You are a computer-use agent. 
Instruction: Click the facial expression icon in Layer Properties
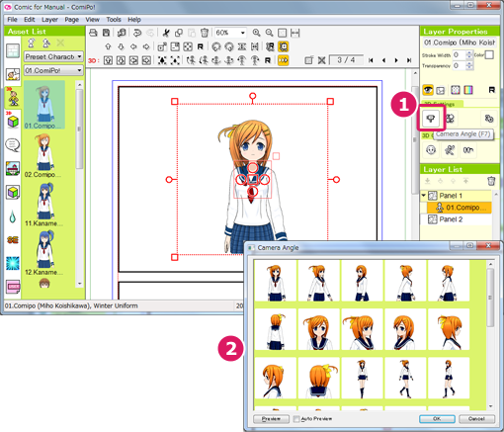coord(431,150)
